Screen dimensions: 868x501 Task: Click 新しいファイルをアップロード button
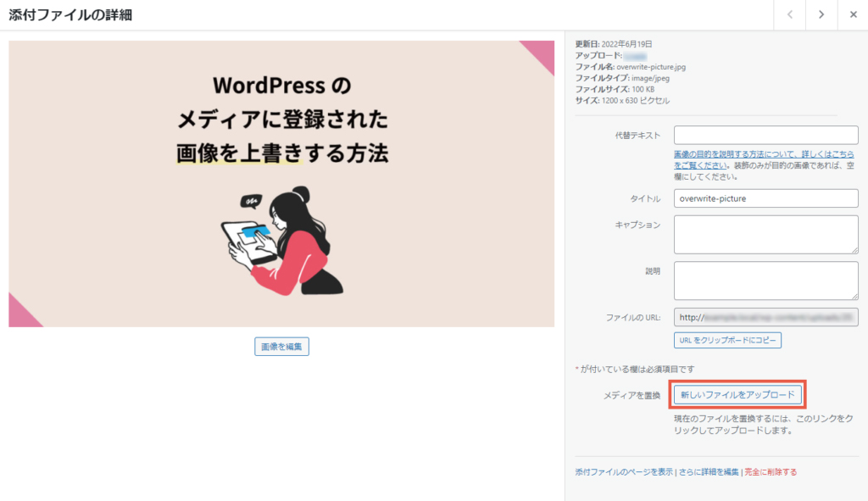pyautogui.click(x=737, y=395)
